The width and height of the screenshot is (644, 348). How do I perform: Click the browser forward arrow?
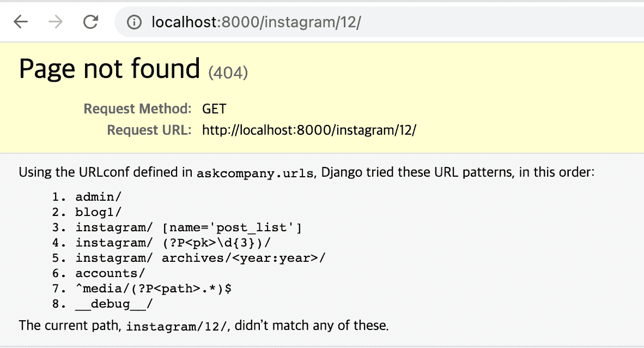pyautogui.click(x=56, y=22)
